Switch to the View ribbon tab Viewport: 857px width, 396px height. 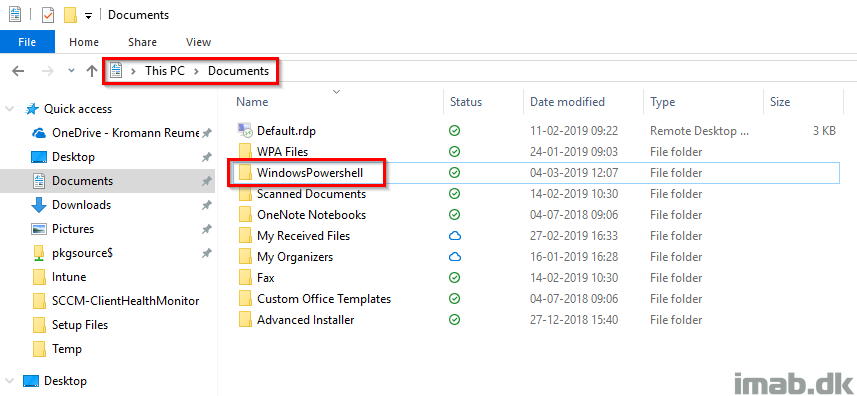tap(198, 42)
